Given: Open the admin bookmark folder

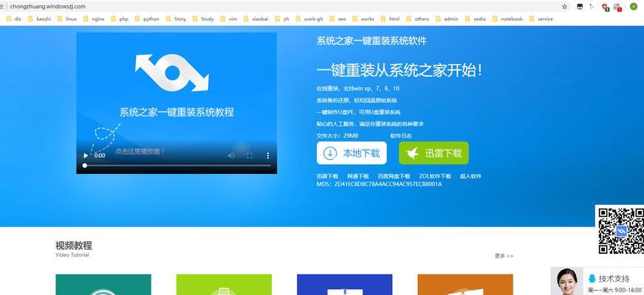Looking at the screenshot, I should (x=447, y=19).
